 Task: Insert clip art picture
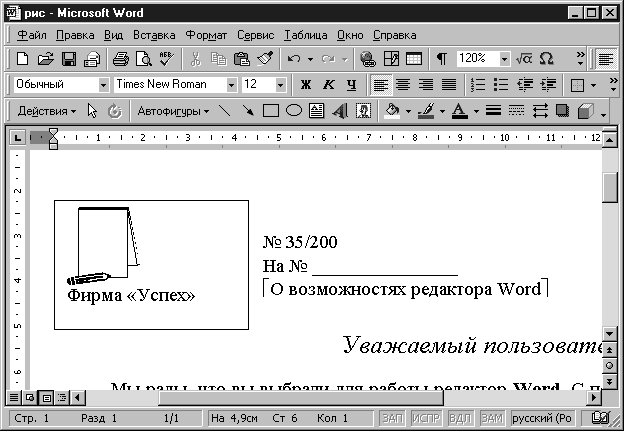(363, 111)
